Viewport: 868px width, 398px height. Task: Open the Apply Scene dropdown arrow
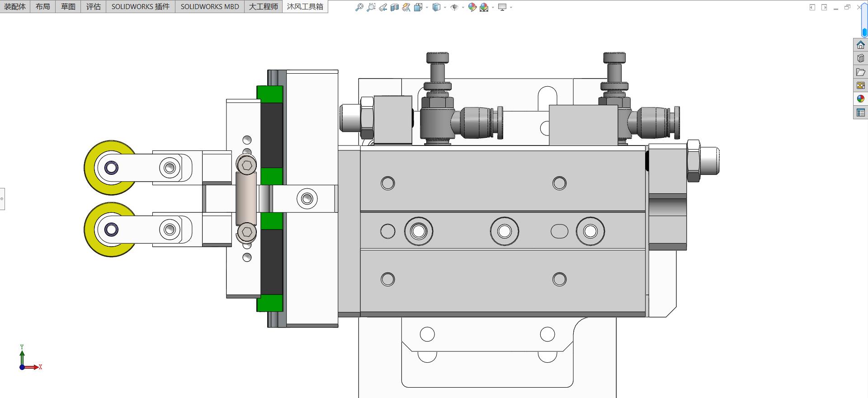[x=493, y=7]
